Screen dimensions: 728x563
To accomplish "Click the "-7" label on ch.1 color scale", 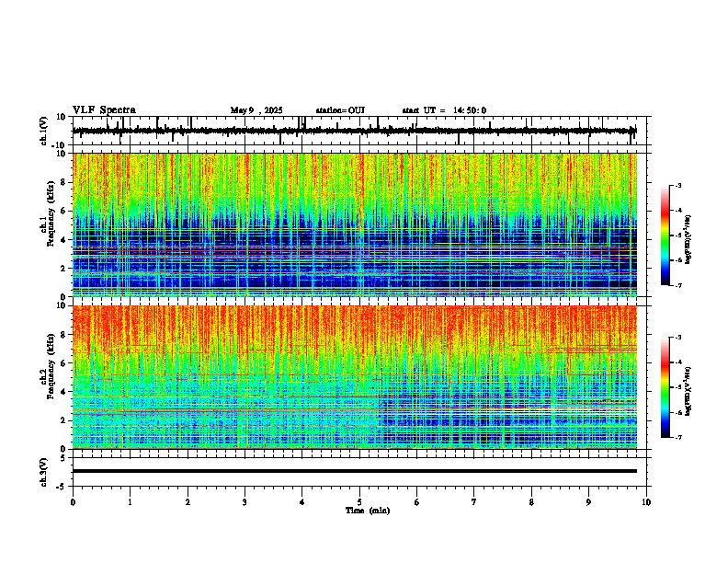I will point(678,285).
